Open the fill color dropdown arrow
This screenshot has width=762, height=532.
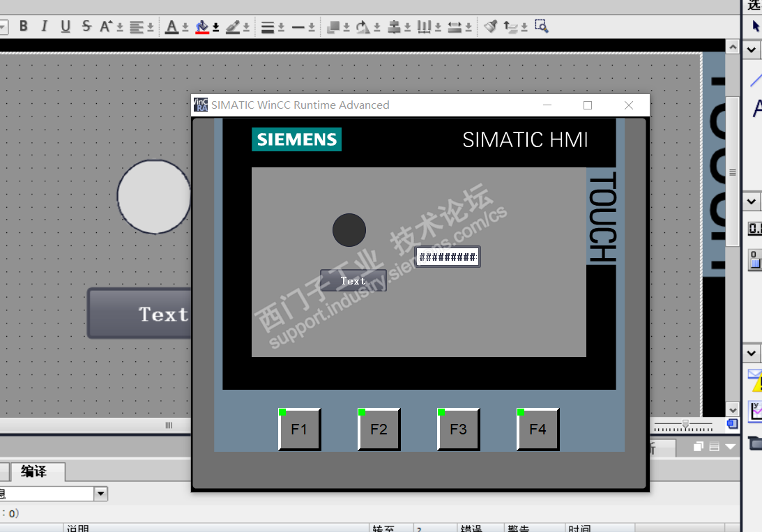(215, 28)
